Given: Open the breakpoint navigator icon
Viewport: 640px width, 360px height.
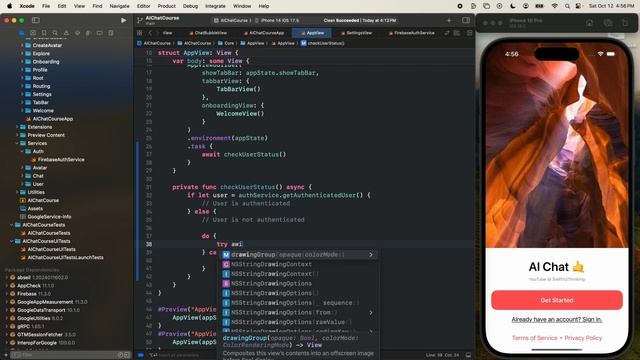Looking at the screenshot, I should click(x=99, y=33).
